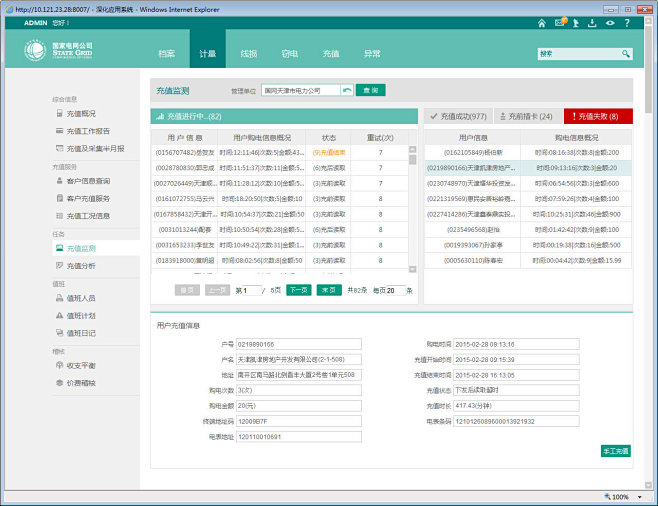Select failed row (0219890166)天津凯津房地产
658x506 pixels.
tap(528, 168)
